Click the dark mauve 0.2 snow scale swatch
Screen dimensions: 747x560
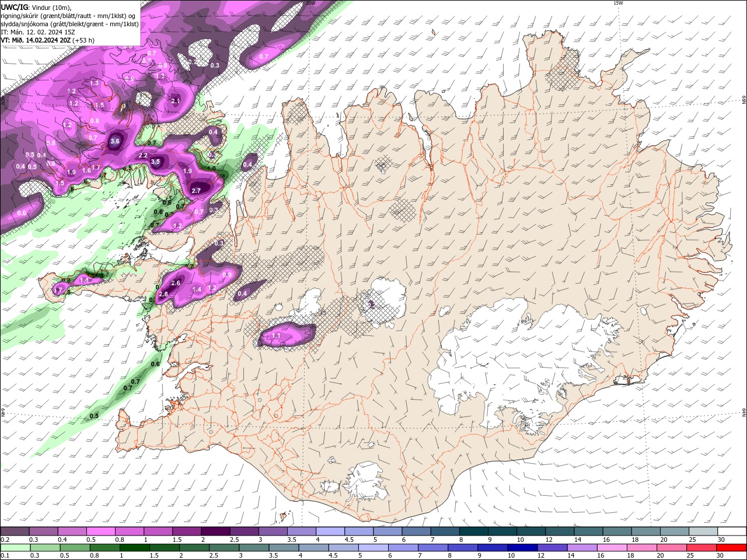click(x=15, y=531)
